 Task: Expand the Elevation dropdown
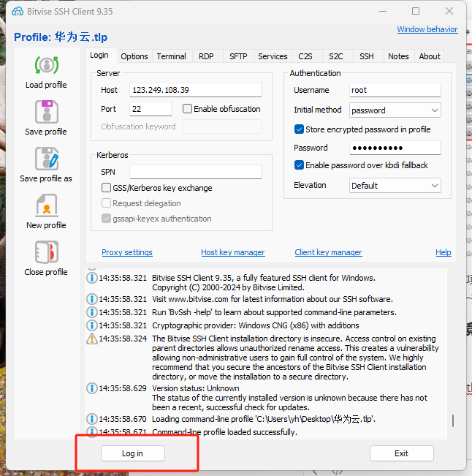point(395,186)
